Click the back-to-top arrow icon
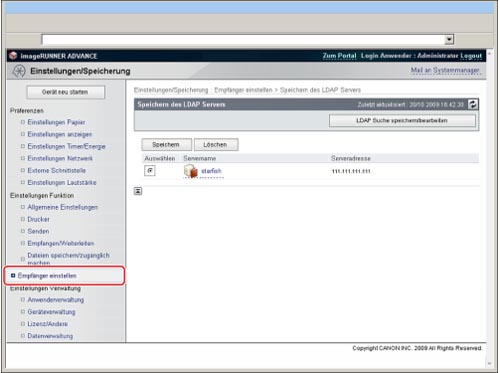 click(x=138, y=191)
